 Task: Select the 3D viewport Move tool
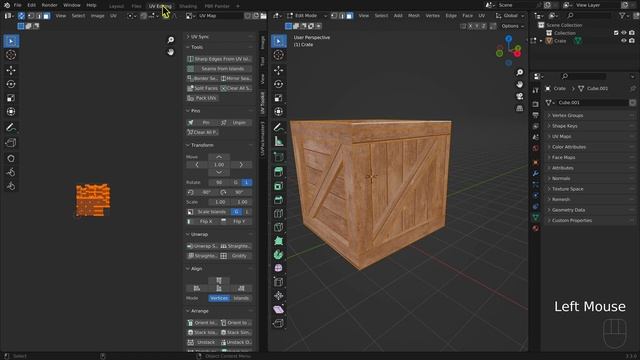279,70
